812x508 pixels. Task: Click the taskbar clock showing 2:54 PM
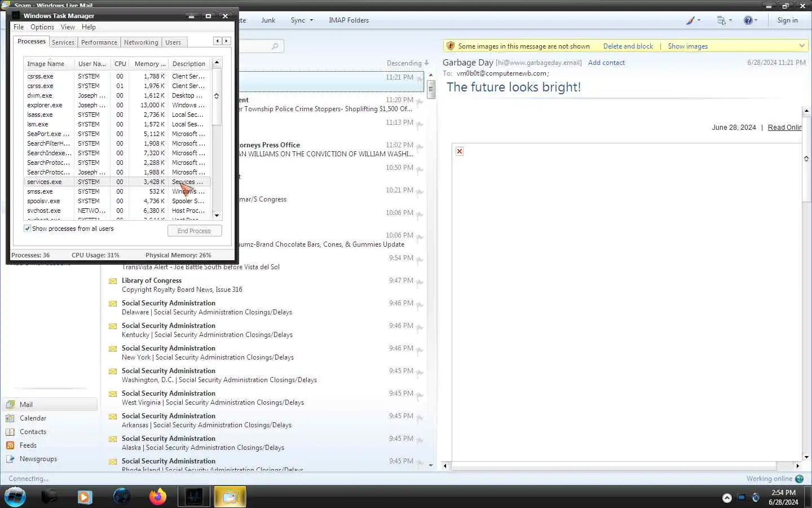(x=783, y=493)
